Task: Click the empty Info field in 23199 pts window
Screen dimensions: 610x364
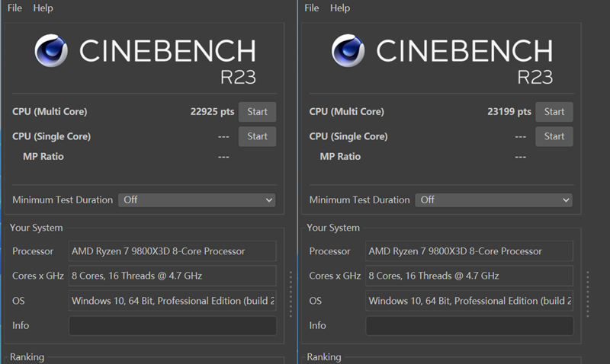Action: [x=469, y=326]
